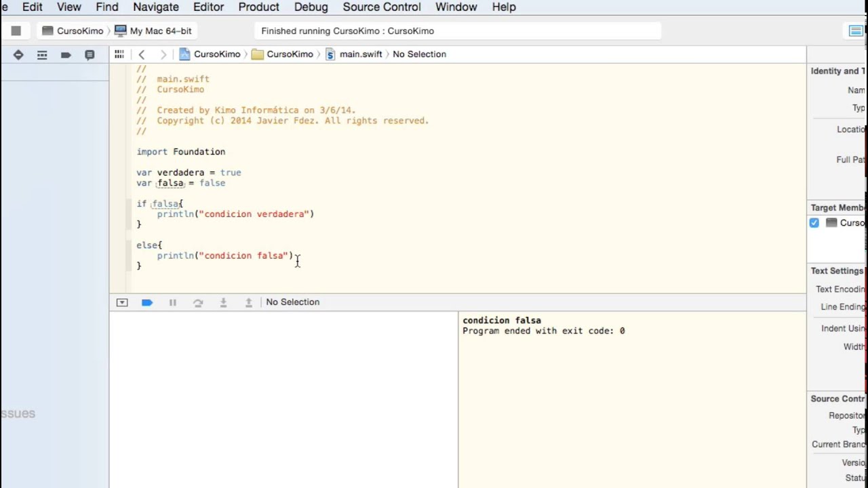Click the Identity and Type header

(838, 71)
